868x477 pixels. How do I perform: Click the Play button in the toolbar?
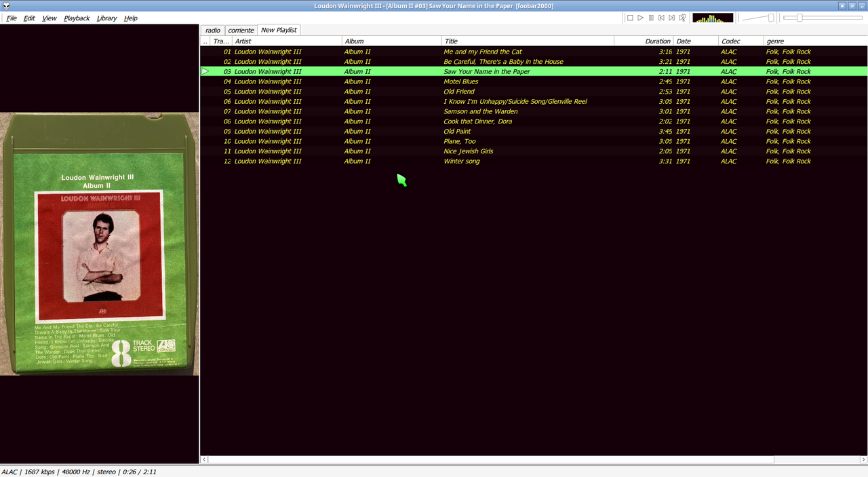640,18
